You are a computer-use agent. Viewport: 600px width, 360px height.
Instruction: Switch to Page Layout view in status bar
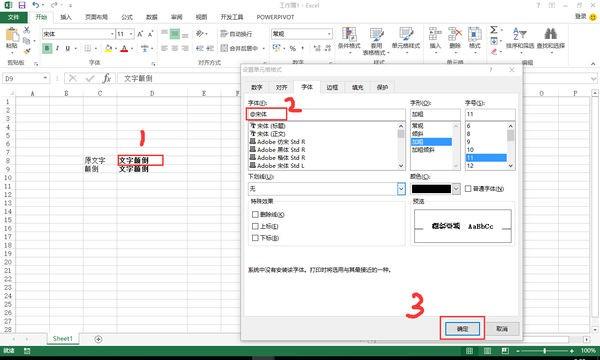pos(487,351)
